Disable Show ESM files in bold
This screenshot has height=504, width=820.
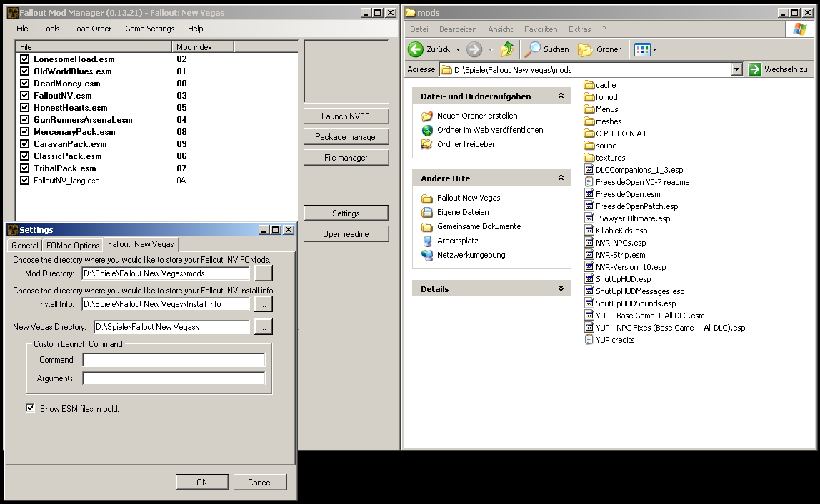click(x=30, y=408)
